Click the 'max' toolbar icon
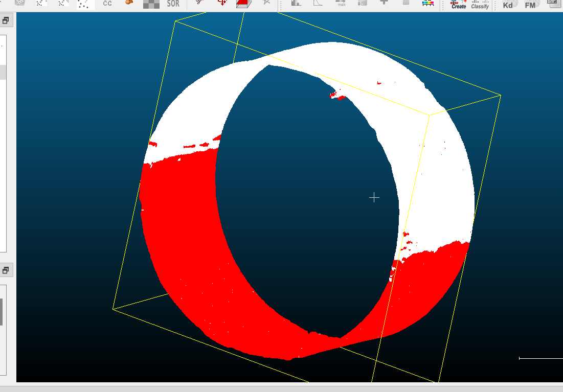This screenshot has width=563, height=392. [x=341, y=4]
